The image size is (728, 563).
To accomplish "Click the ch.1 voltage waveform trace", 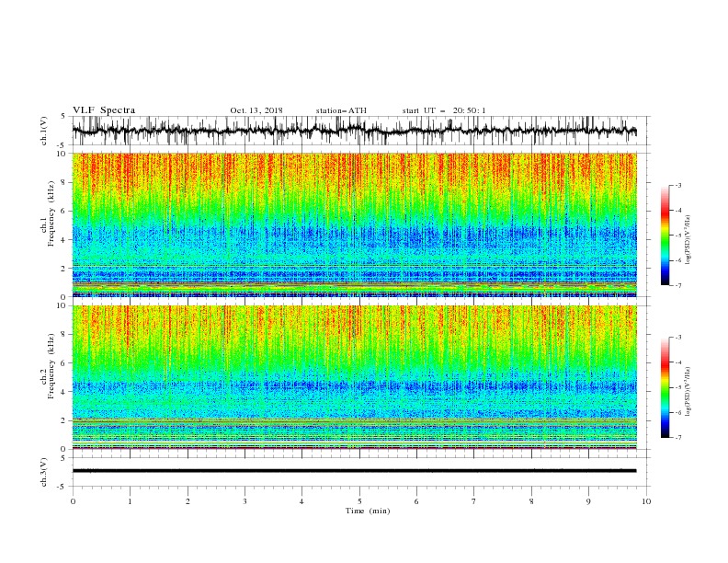I will click(x=354, y=131).
